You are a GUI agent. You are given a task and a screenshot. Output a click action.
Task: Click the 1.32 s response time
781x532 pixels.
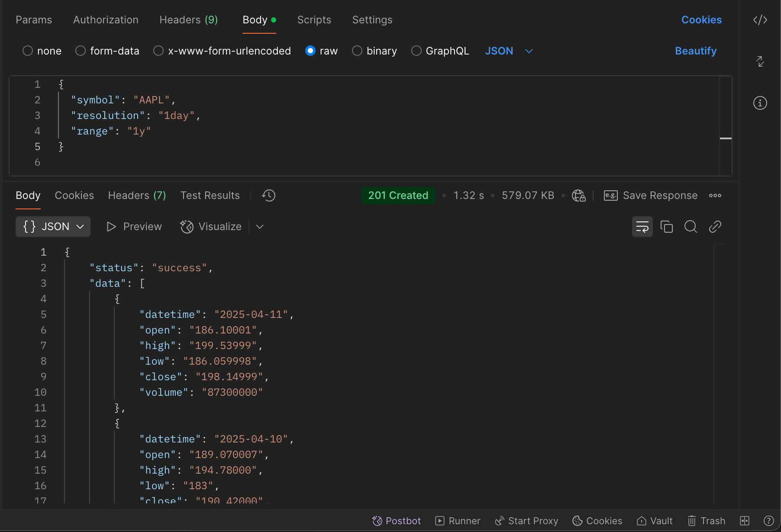(x=468, y=195)
